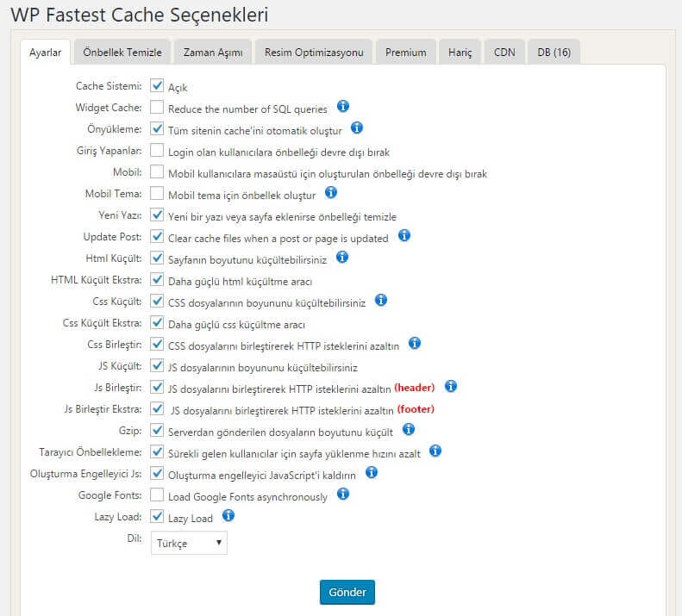The image size is (682, 616).
Task: Uncheck Js Birleştir Ekstra footer checkbox
Action: pos(157,408)
